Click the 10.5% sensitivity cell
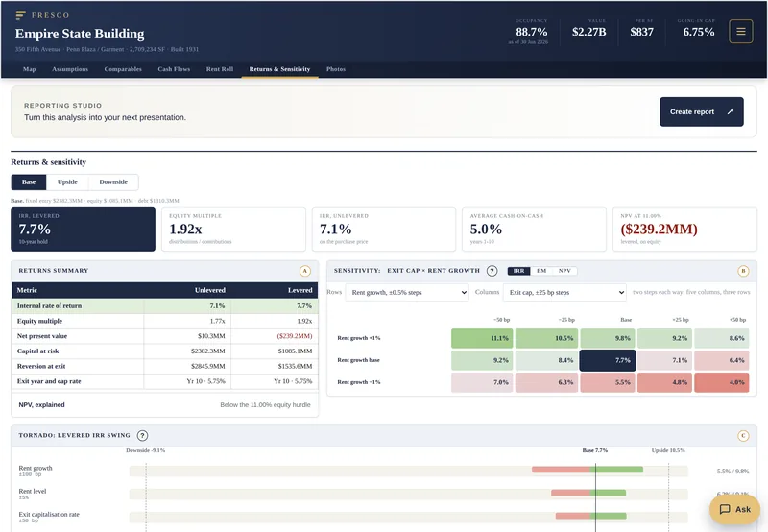Viewport: 768px width, 532px height. (x=546, y=338)
